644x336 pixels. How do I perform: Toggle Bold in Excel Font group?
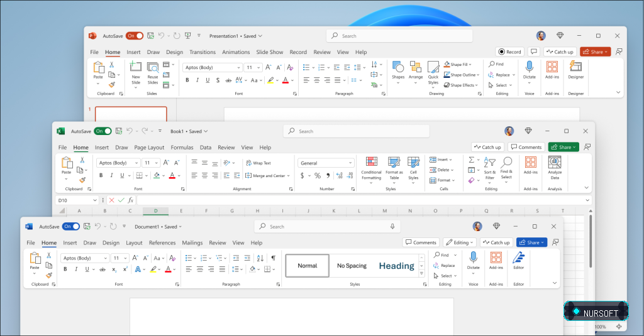tap(101, 176)
